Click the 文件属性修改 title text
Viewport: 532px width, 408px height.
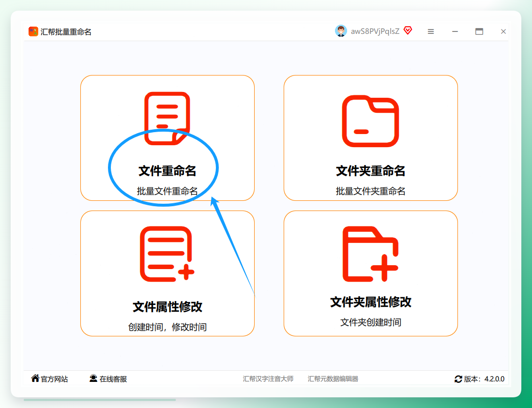coord(167,306)
